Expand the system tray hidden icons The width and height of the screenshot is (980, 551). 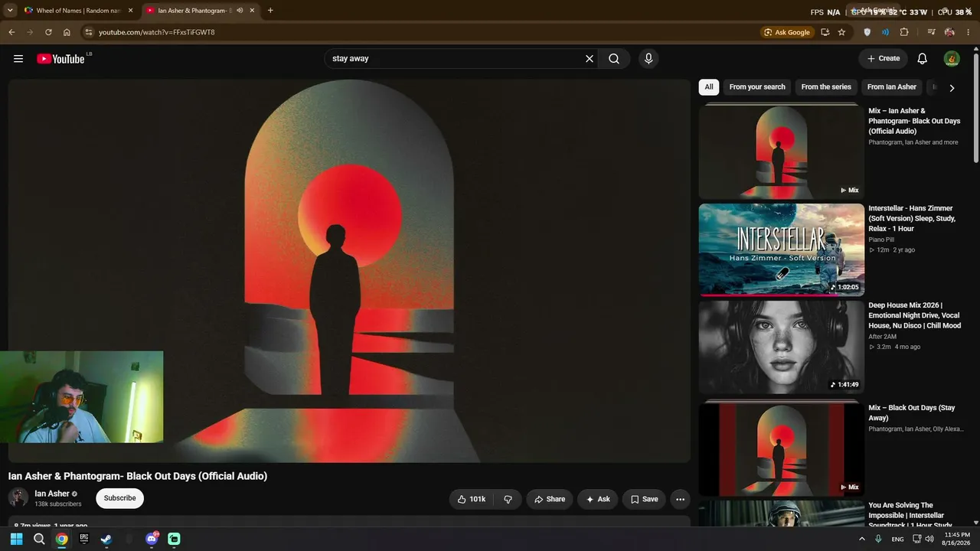point(862,539)
